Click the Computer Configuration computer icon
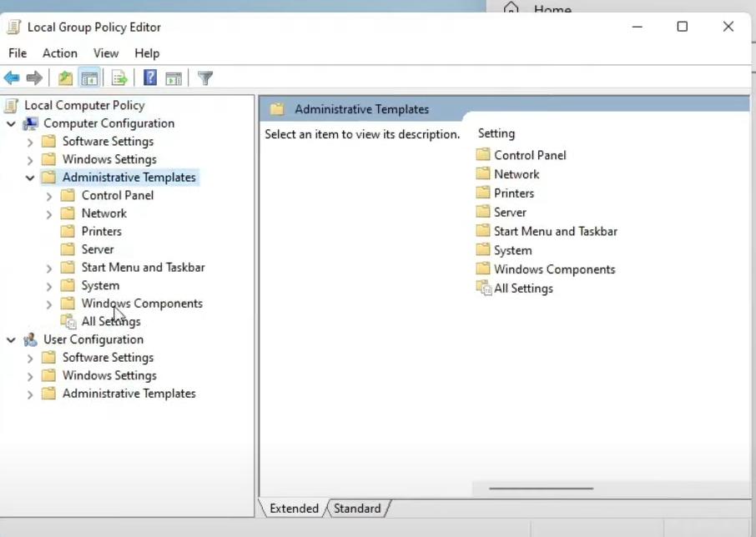The image size is (756, 537). (x=30, y=123)
